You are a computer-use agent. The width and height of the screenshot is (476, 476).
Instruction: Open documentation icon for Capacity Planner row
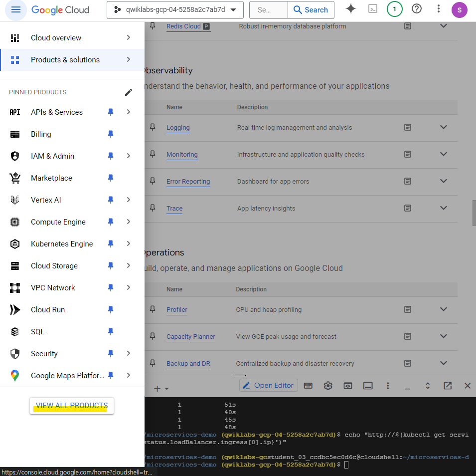(408, 336)
